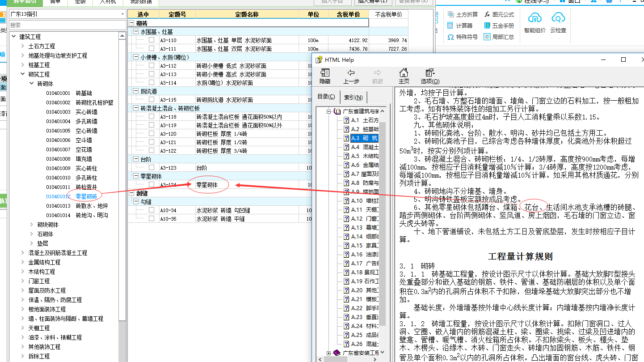This screenshot has height=362, width=644.
Task: Expand the 混凝土及钢筋混凝土工程 node
Action: pyautogui.click(x=23, y=253)
